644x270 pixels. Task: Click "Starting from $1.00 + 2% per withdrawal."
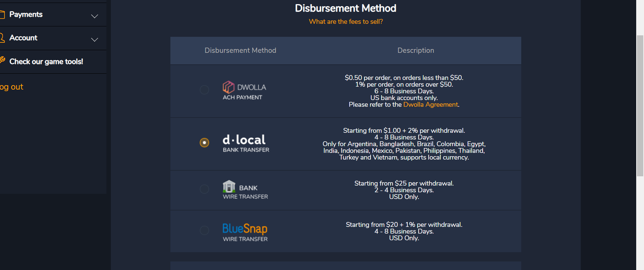click(404, 131)
